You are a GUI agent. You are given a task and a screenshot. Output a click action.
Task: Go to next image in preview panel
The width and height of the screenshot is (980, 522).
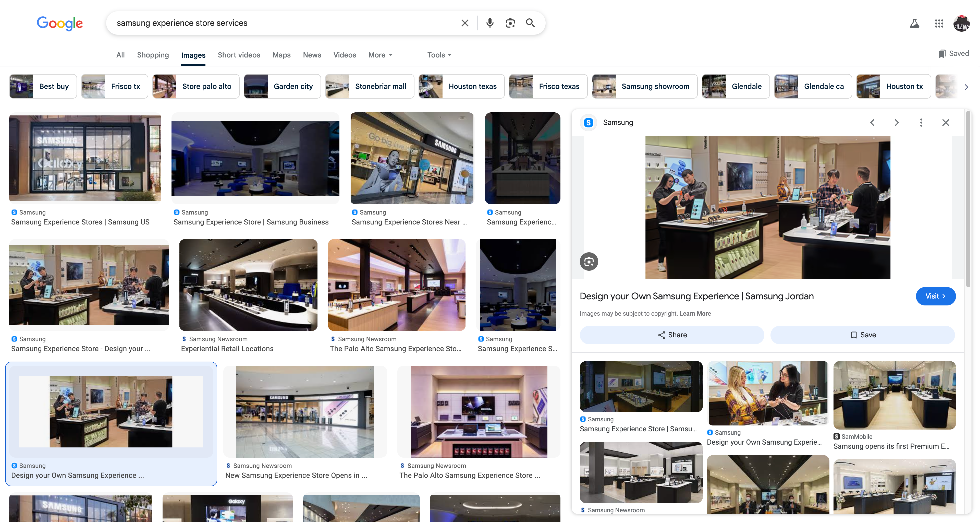pyautogui.click(x=897, y=123)
